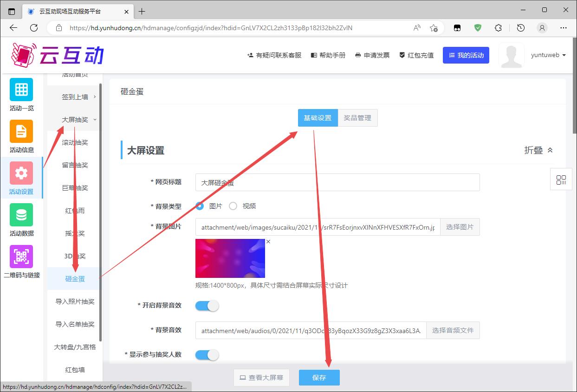Toggle the 显示参与抽奖人数 switch

click(207, 355)
